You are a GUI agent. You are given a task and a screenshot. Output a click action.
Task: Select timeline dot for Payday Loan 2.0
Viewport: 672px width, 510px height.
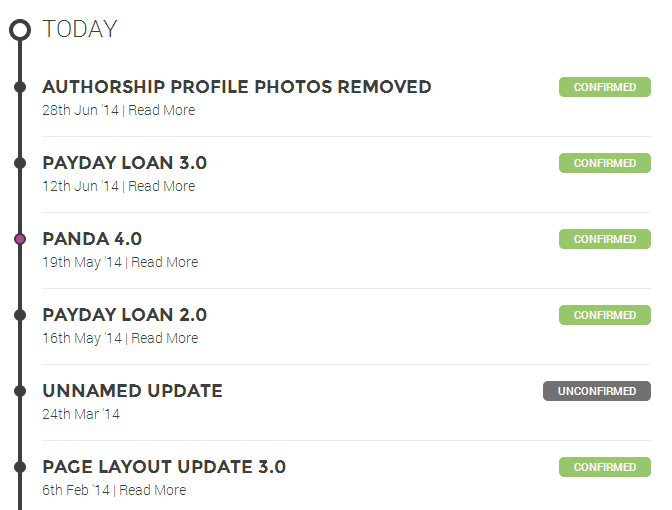(x=20, y=315)
